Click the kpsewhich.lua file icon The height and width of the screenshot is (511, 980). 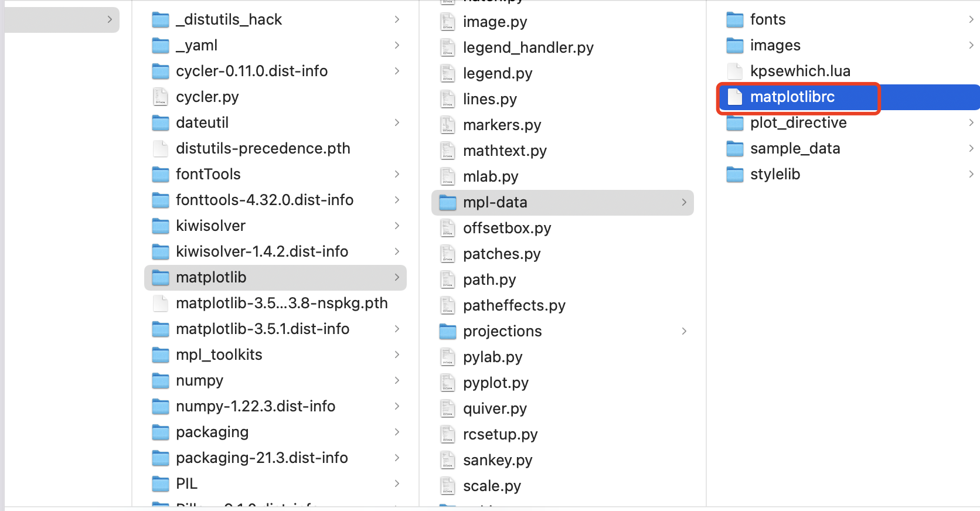[735, 71]
